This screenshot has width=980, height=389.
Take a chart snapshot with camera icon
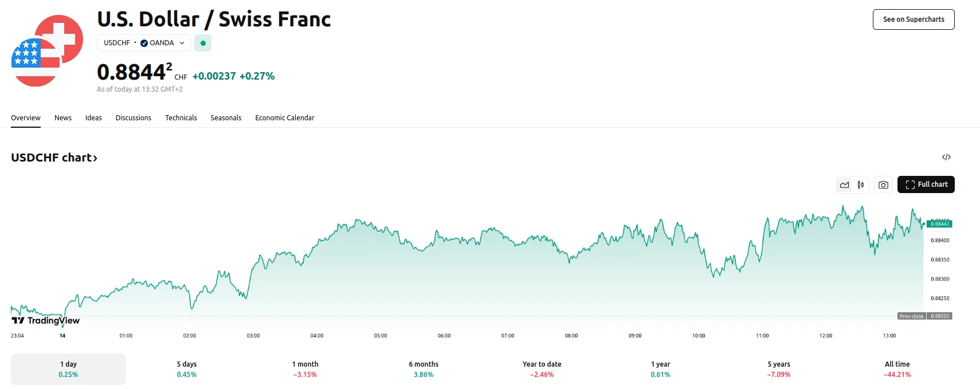point(883,184)
